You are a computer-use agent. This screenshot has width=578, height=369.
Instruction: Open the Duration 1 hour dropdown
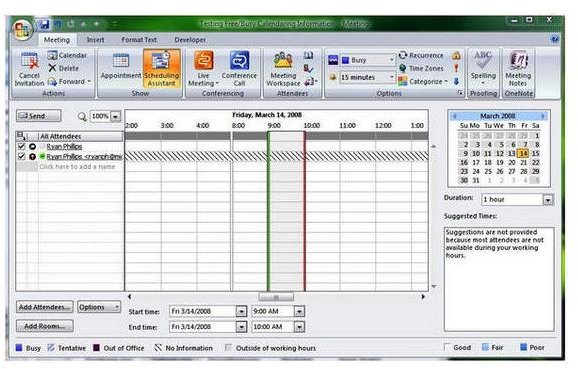[x=548, y=200]
